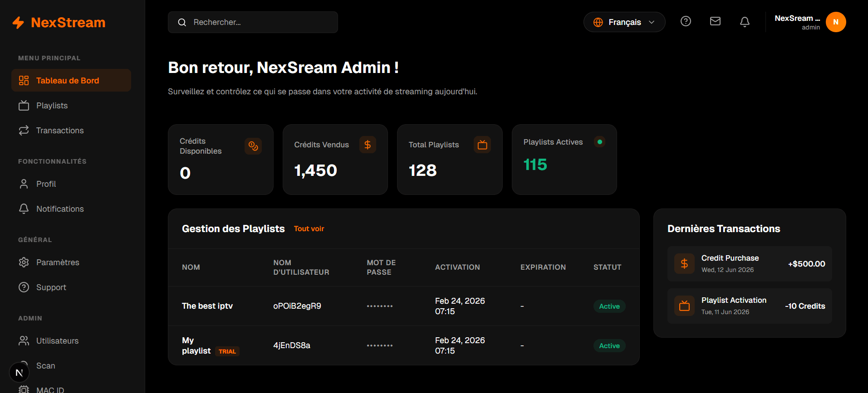Click the Rechercher search field
Viewport: 868px width, 393px height.
tap(253, 22)
